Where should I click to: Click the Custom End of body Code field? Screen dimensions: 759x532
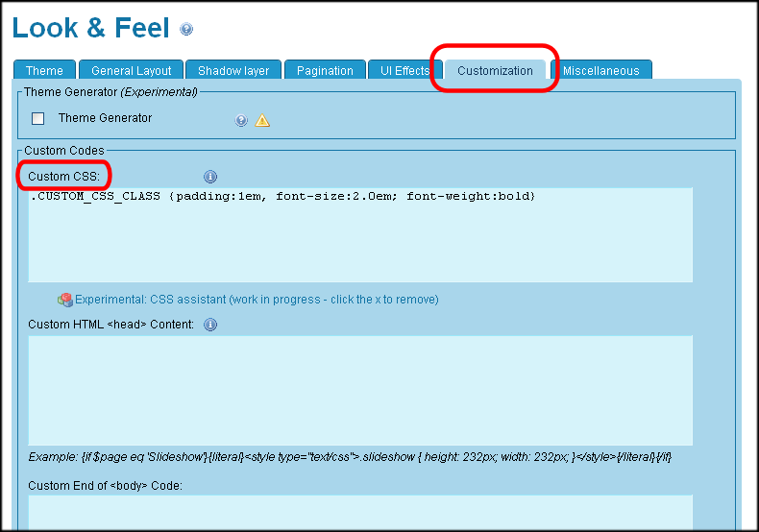(360, 512)
